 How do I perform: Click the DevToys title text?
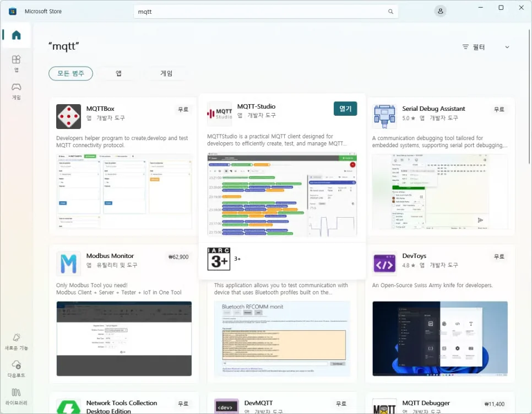click(x=414, y=256)
